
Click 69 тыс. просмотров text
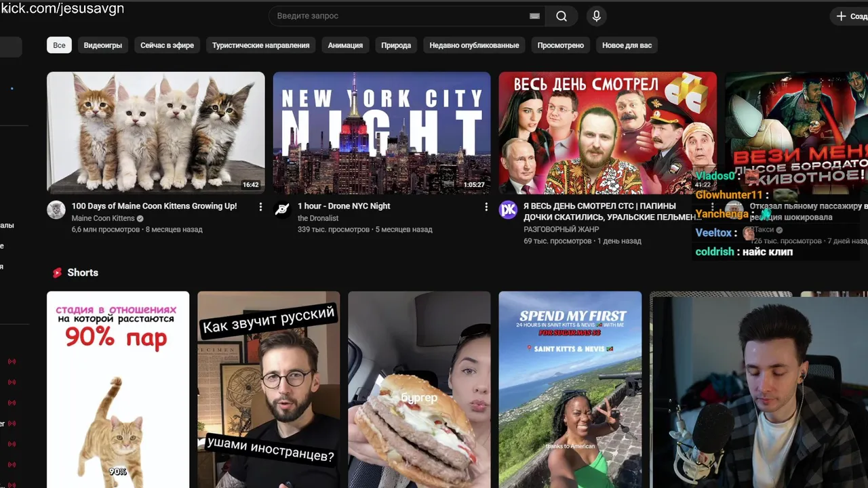[557, 241]
